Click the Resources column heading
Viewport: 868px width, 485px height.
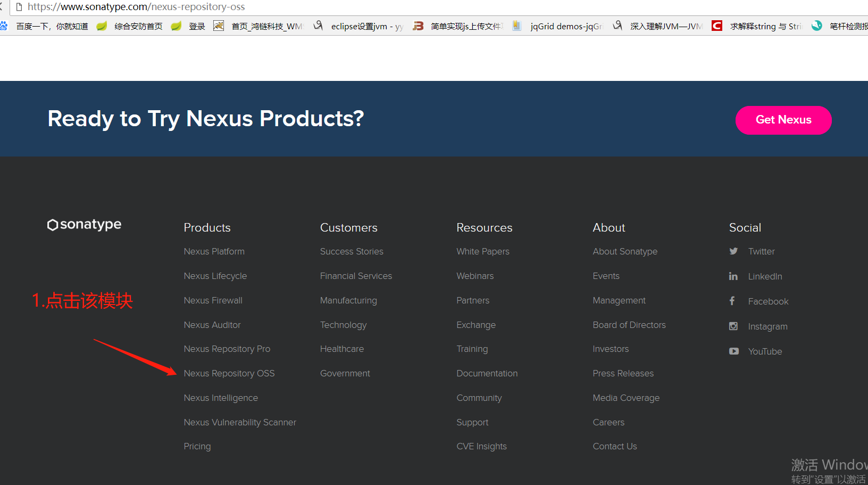[x=485, y=228]
